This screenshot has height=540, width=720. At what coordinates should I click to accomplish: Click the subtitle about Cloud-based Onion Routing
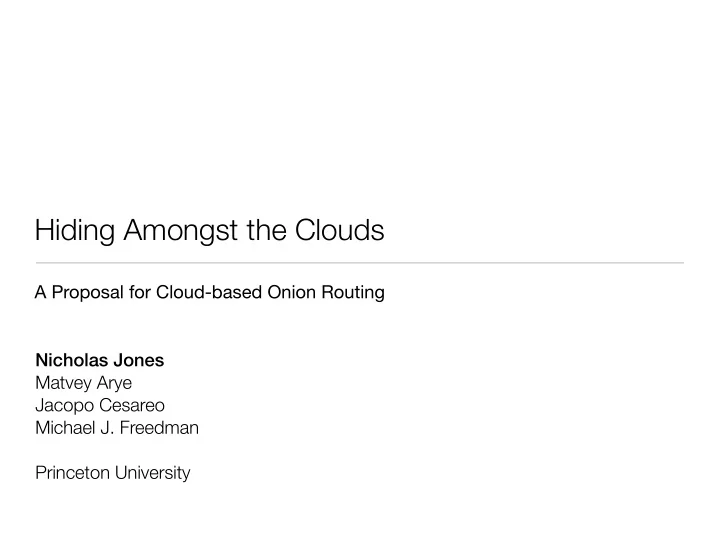210,292
